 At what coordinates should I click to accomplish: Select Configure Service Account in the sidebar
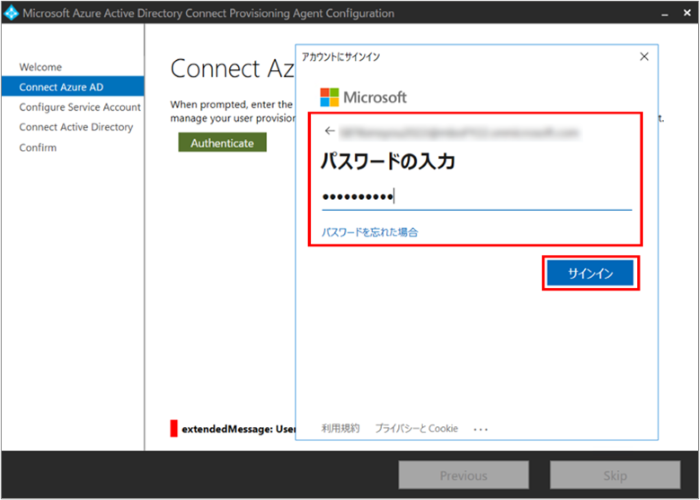click(x=80, y=107)
